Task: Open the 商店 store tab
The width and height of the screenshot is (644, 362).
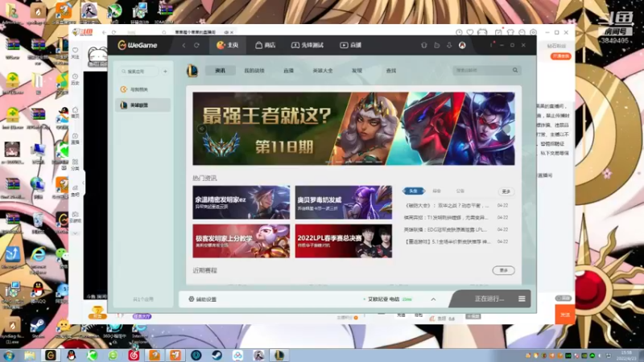Action: (266, 45)
